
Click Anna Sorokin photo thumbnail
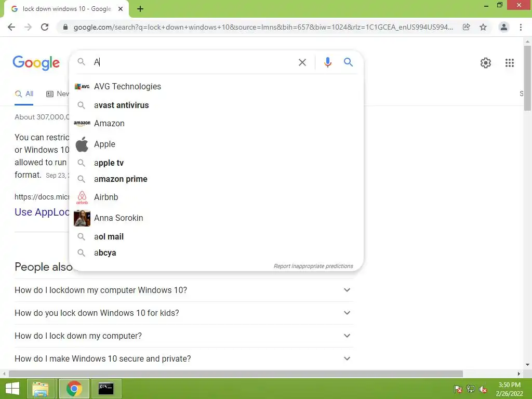point(82,218)
